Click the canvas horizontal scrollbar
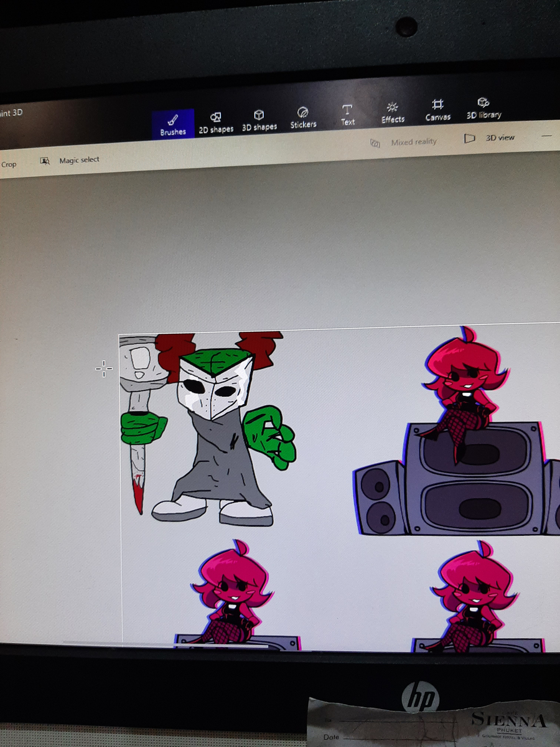 point(166,643)
